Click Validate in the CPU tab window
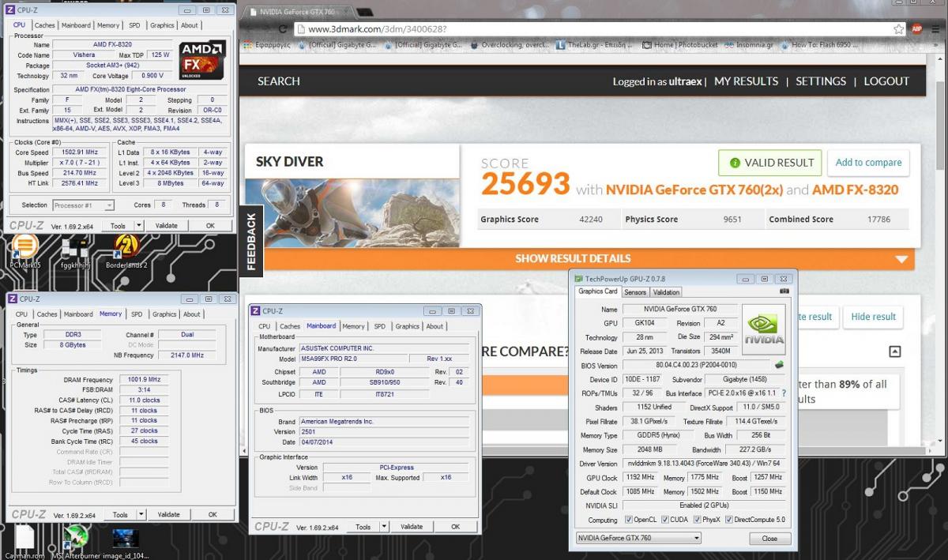Image resolution: width=948 pixels, height=560 pixels. (166, 226)
